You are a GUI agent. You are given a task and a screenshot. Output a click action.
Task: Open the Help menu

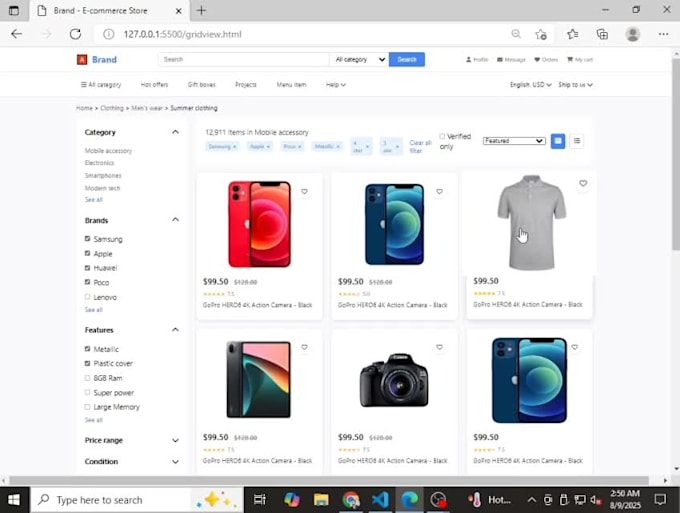336,85
